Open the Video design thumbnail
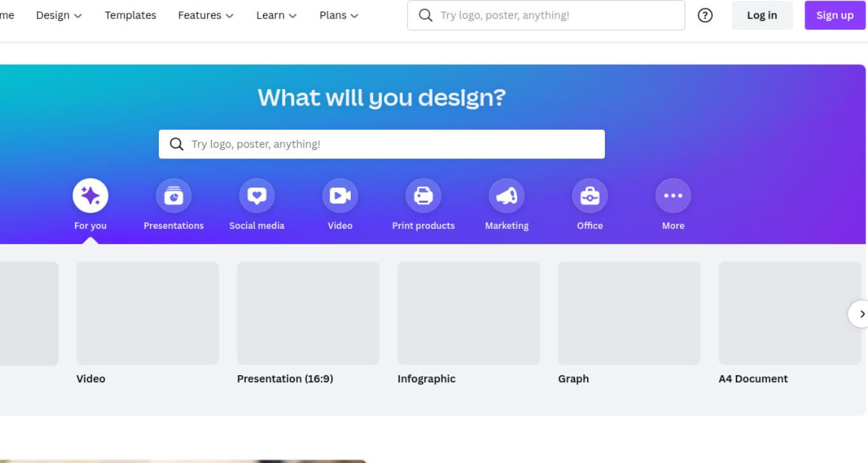This screenshot has width=868, height=463. pos(147,313)
